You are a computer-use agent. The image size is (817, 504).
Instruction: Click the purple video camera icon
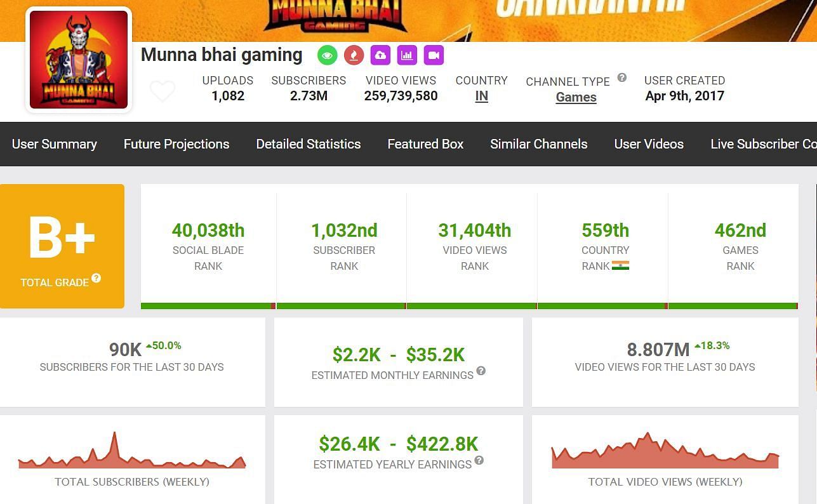[434, 55]
